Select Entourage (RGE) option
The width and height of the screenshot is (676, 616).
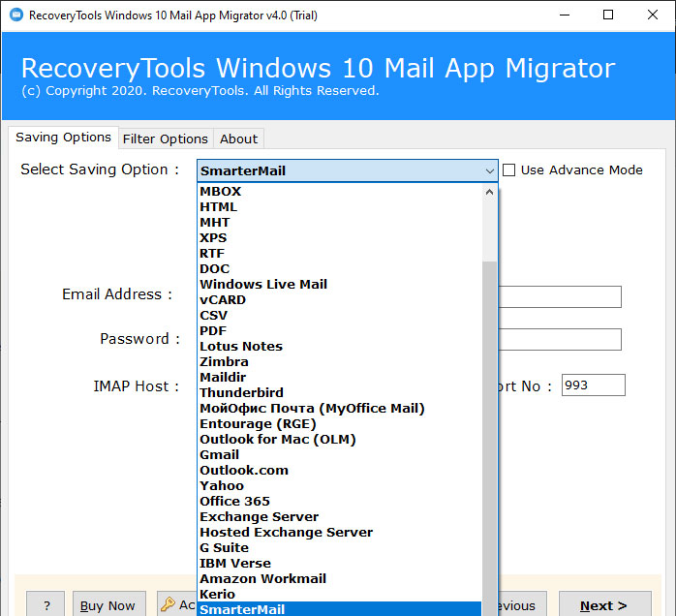(340, 424)
